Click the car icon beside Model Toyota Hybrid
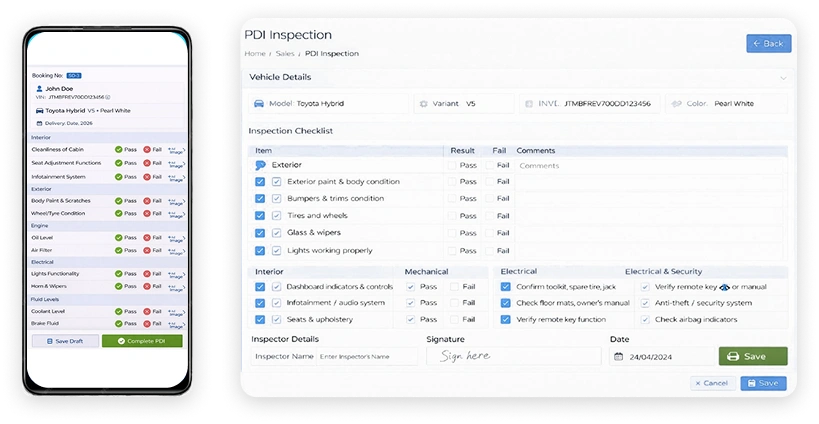 pyautogui.click(x=259, y=103)
